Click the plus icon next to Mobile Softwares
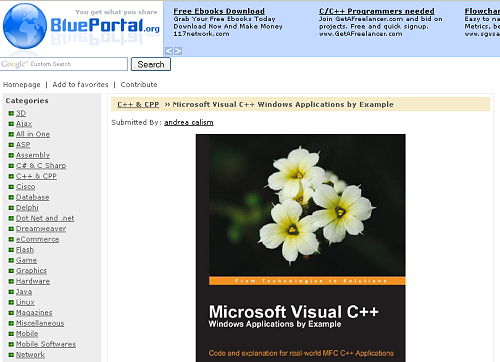Image resolution: width=500 pixels, height=362 pixels. click(11, 344)
